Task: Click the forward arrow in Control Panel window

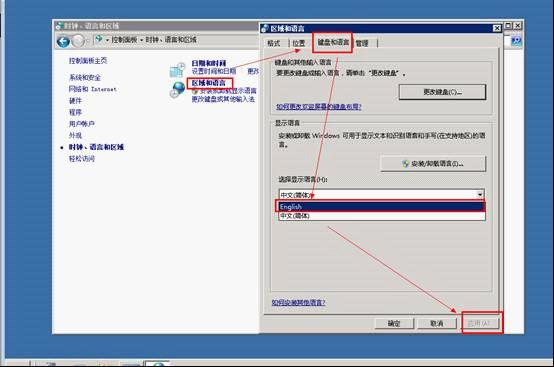Action: (x=78, y=41)
